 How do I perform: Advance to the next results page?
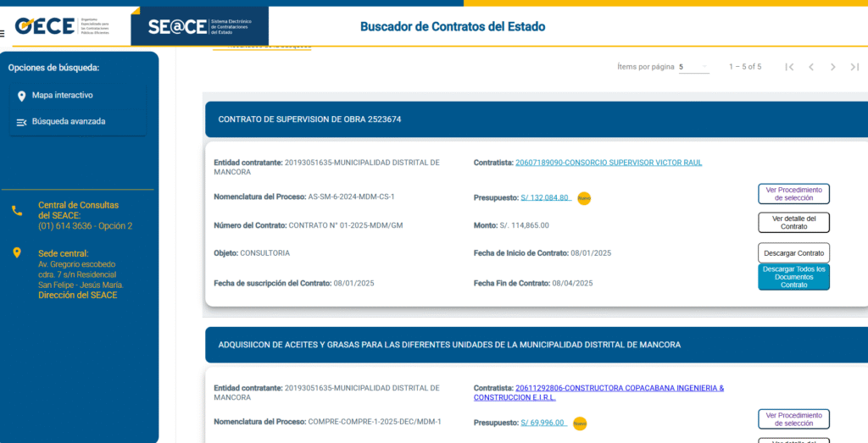(833, 67)
